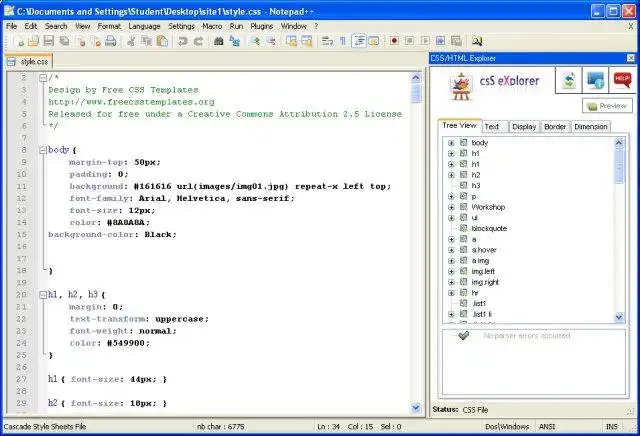Screen dimensions: 640x436
Task: Toggle the indent guide button
Action: (x=359, y=41)
